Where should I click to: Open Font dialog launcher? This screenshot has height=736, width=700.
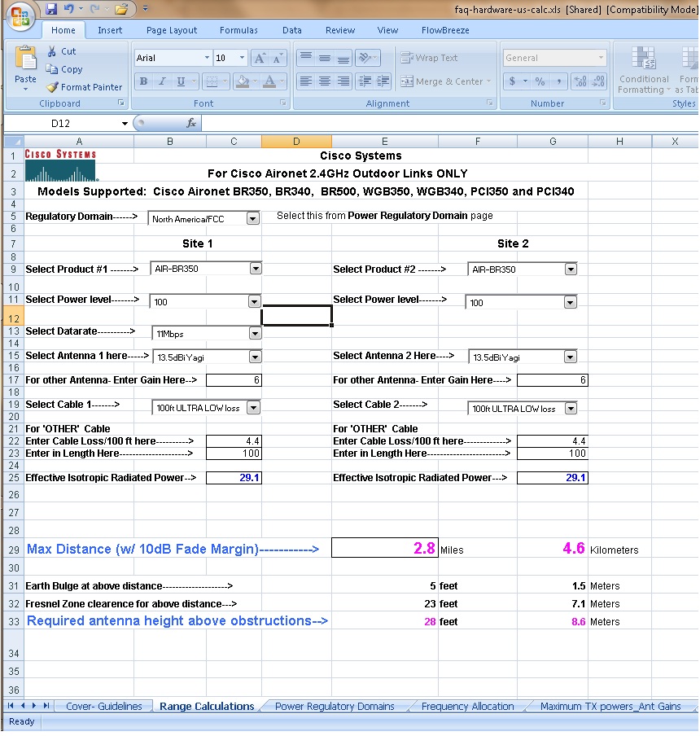[283, 103]
